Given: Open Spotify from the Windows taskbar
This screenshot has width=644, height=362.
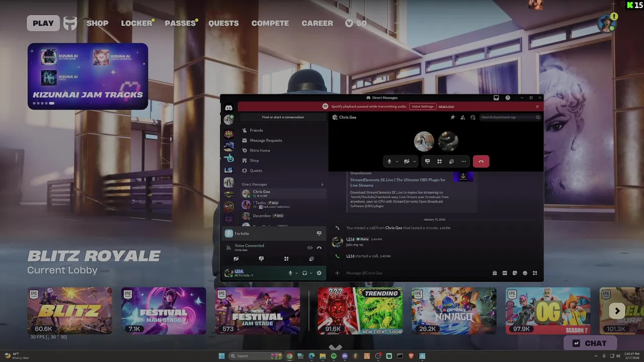Looking at the screenshot, I should pyautogui.click(x=334, y=356).
